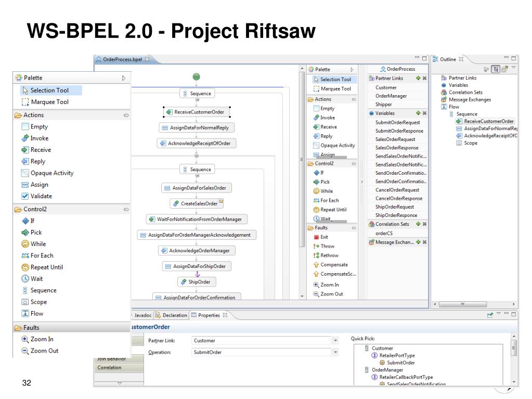Click the Properties panel's vertical scrollbar thumb
Screen dimensions: 532x399
tap(514, 348)
